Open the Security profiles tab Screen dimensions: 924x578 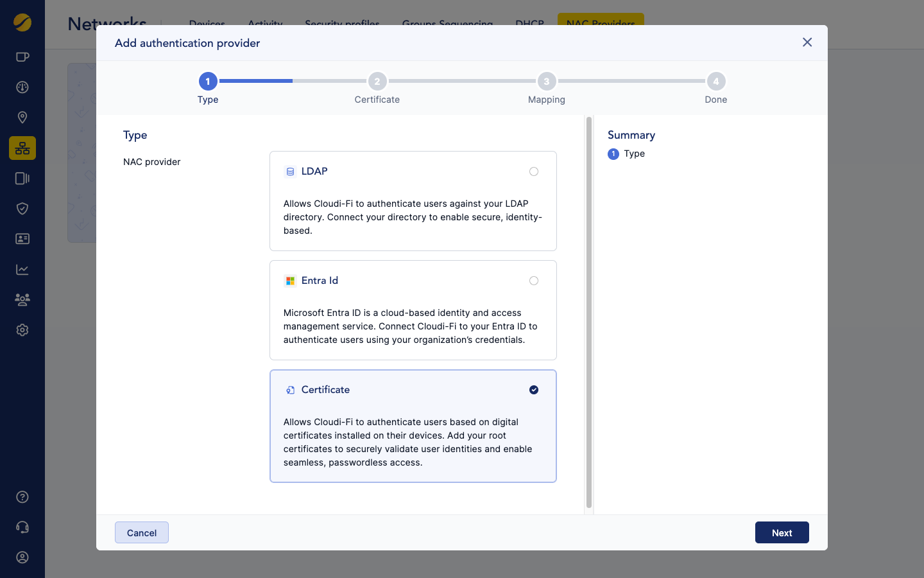pyautogui.click(x=342, y=24)
